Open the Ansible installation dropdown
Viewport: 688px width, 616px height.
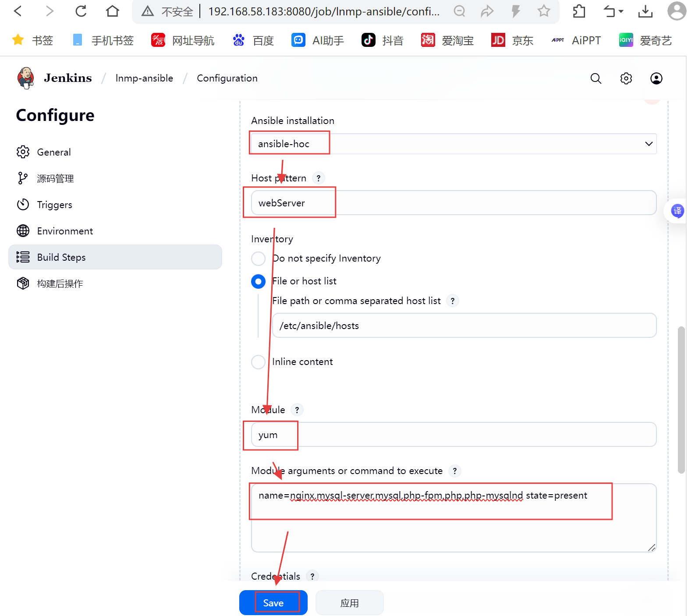[454, 144]
